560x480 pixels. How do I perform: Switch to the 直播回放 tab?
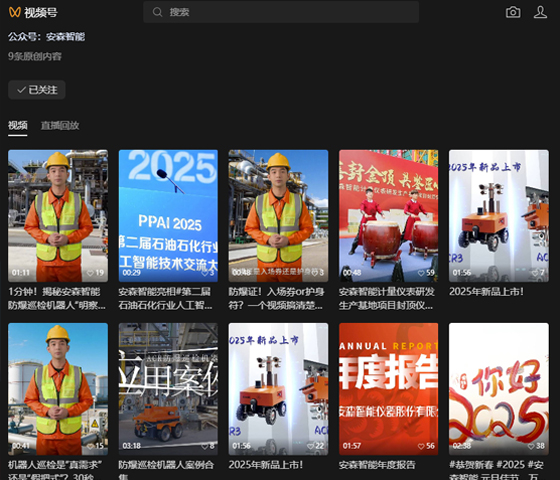point(60,125)
